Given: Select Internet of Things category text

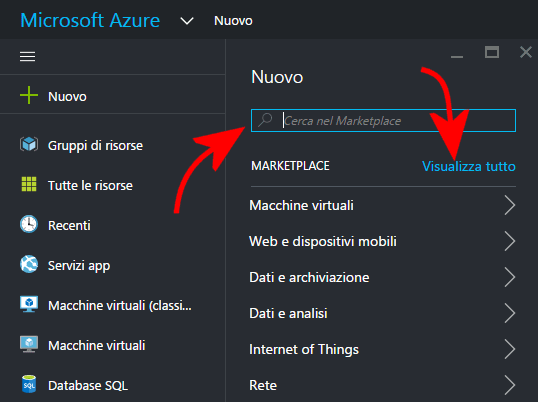Looking at the screenshot, I should click(x=304, y=350).
